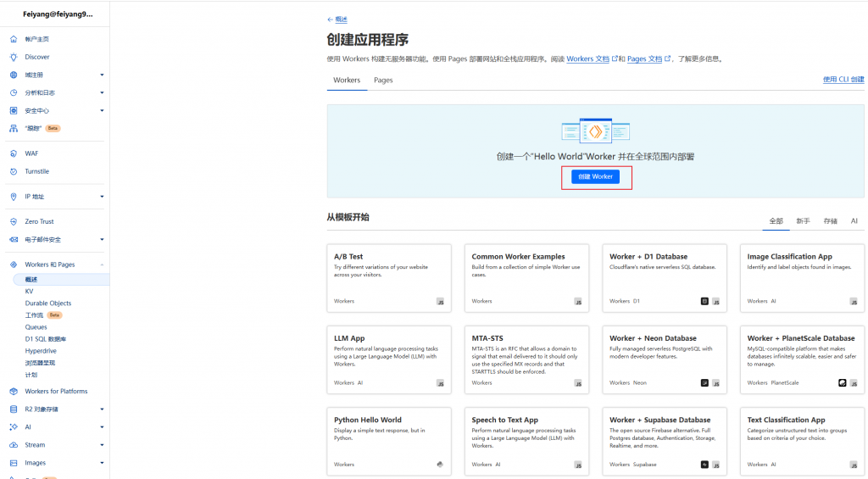Switch to the Pages tab
Image resolution: width=868 pixels, height=479 pixels.
383,81
